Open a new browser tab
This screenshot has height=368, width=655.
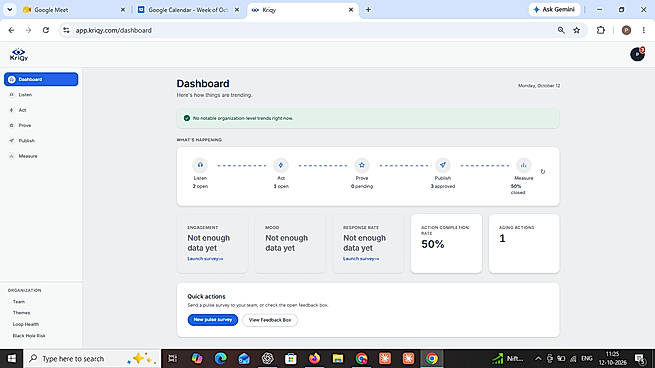click(368, 10)
